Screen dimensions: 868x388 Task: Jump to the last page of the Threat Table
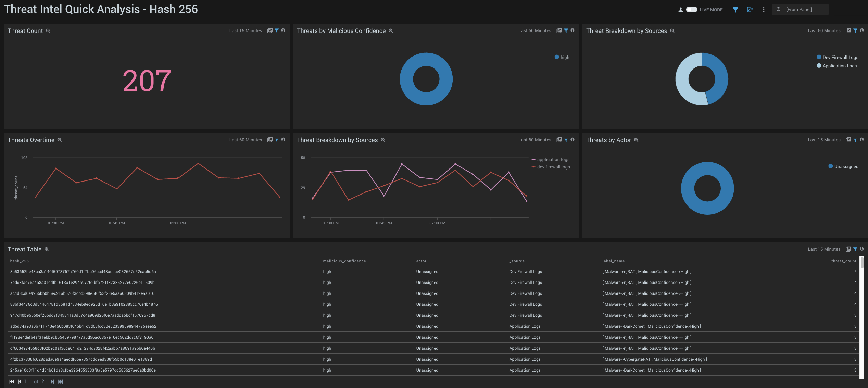pos(61,381)
